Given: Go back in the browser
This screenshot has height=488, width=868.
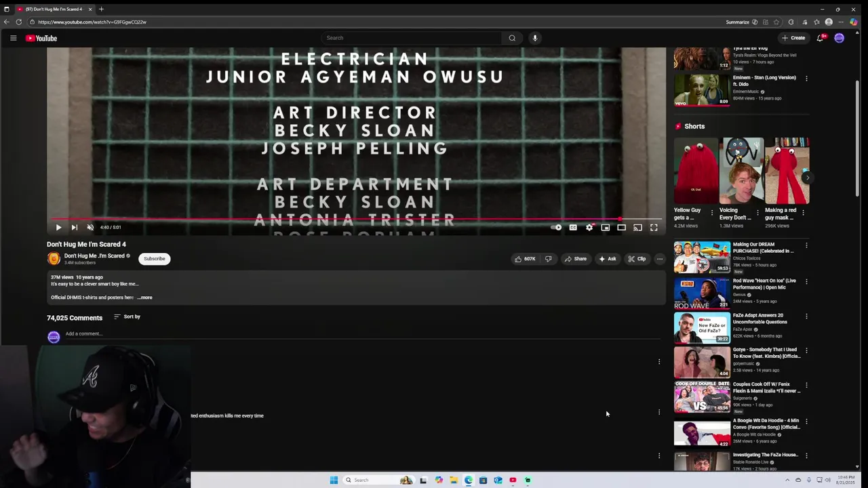Looking at the screenshot, I should coord(7,22).
